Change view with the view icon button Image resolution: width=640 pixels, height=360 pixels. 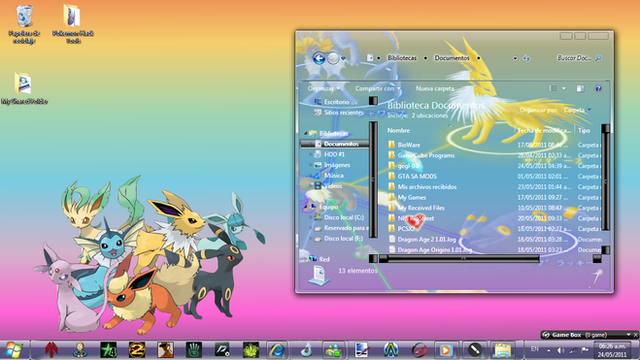[x=553, y=89]
